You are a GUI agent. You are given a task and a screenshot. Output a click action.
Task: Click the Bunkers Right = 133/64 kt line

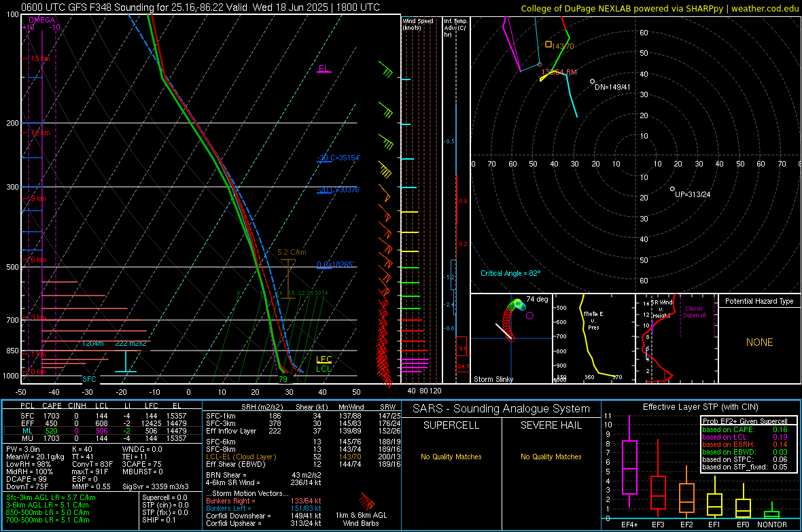click(264, 501)
